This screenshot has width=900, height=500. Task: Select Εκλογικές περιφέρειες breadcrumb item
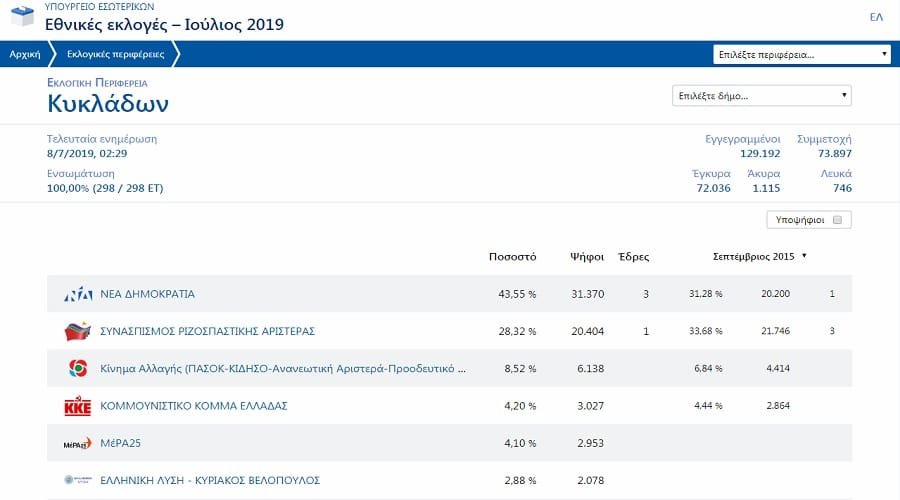pyautogui.click(x=115, y=54)
